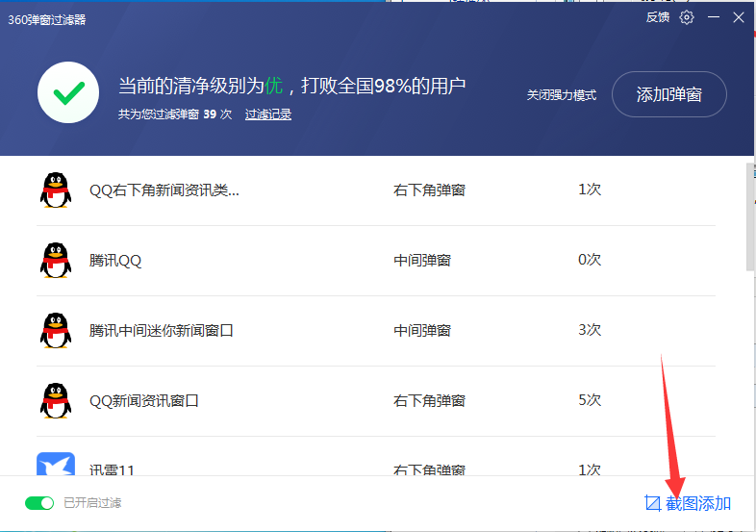Screen dimensions: 756x532
Task: Click 中间弹窗 in 腾讯中间迷你新闻窗口 row
Action: 422,331
